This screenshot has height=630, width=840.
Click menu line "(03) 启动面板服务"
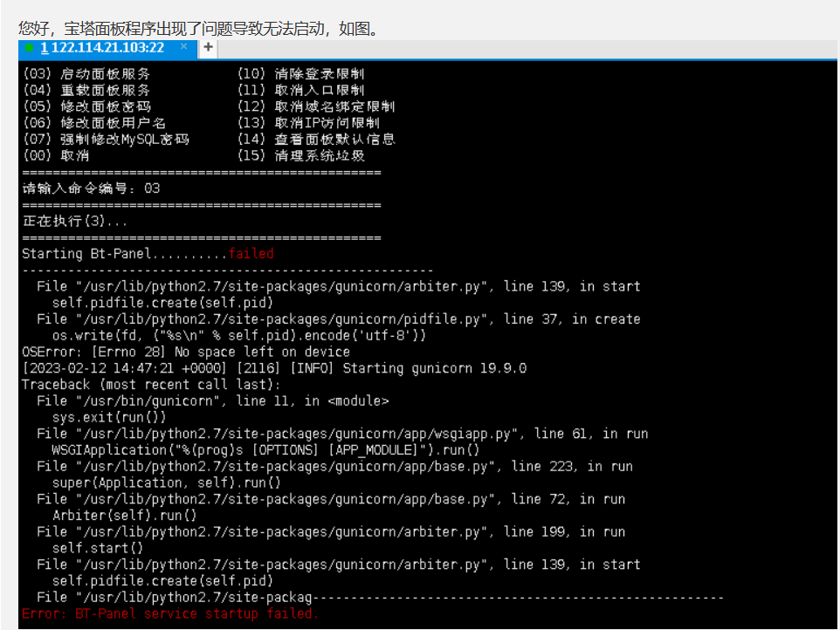(86, 74)
